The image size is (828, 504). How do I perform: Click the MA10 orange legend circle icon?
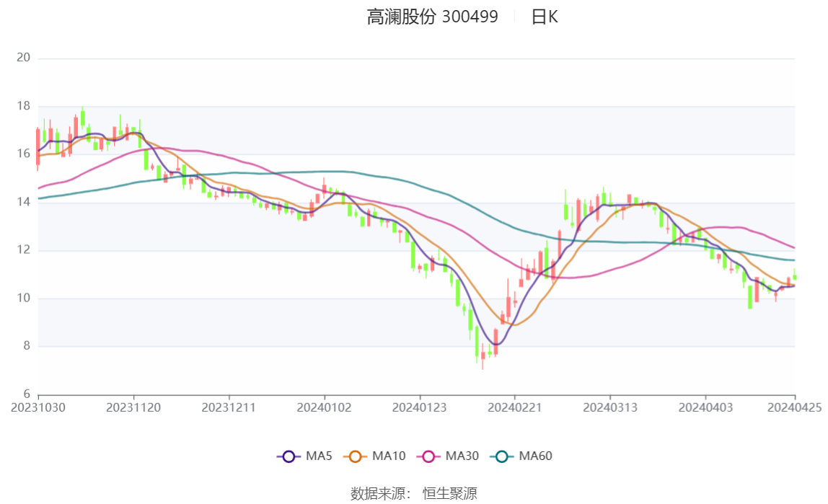point(356,456)
